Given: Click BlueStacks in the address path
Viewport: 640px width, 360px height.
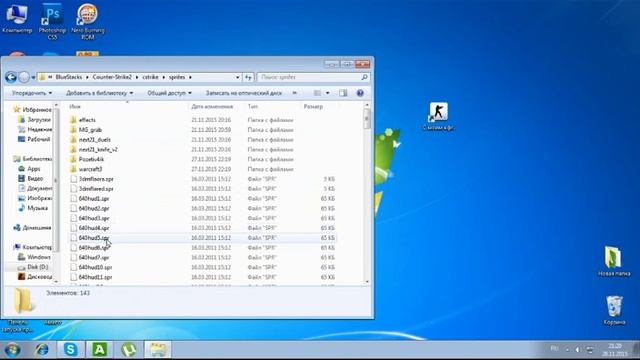Looking at the screenshot, I should click(x=69, y=77).
